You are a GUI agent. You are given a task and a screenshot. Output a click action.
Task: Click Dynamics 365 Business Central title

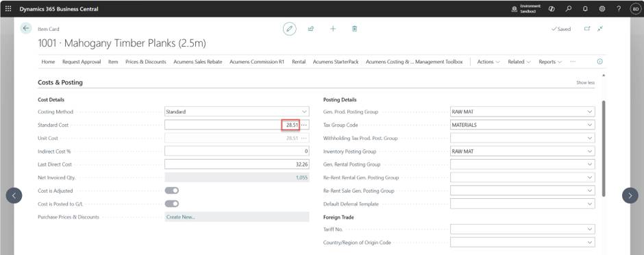pos(59,9)
